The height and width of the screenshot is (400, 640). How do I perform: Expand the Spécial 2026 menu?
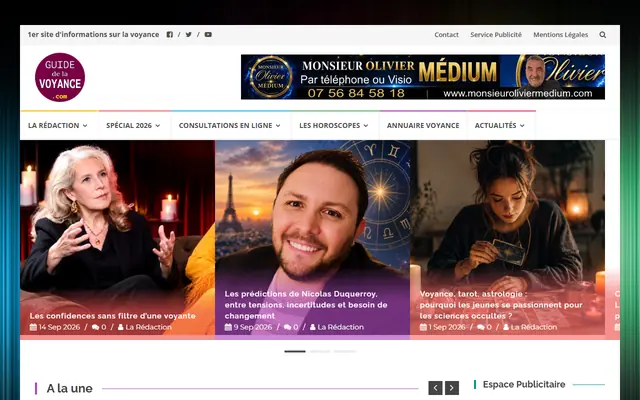coord(133,125)
